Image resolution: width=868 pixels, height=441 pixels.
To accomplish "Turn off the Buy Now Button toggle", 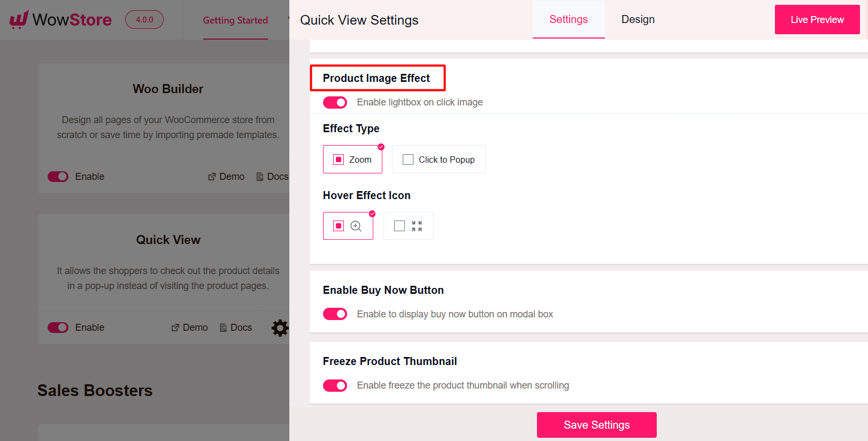I will click(335, 314).
